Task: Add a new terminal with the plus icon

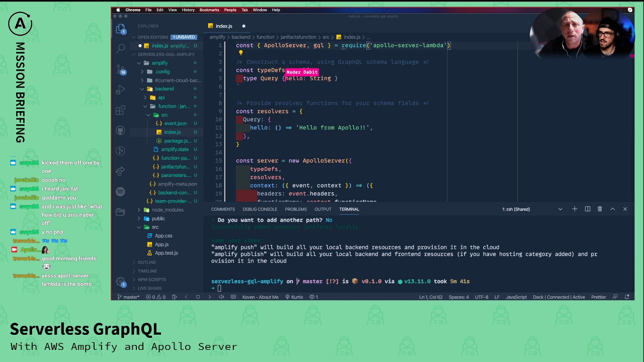Action: point(575,209)
